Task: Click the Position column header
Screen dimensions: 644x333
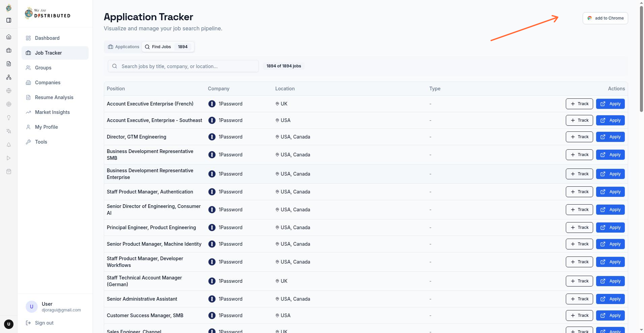Action: point(116,89)
